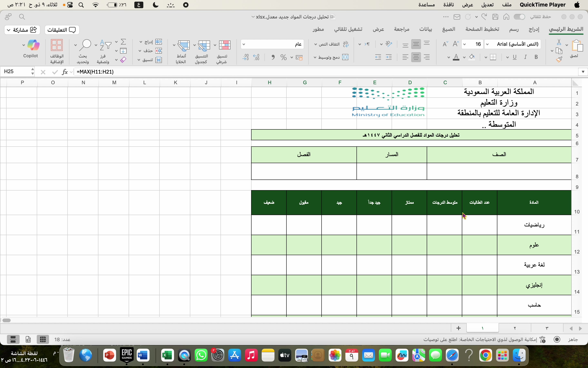Expand the Merge & Center (دمج وتوسيط) dropdown
Viewport: 588px width, 368px height.
[315, 57]
